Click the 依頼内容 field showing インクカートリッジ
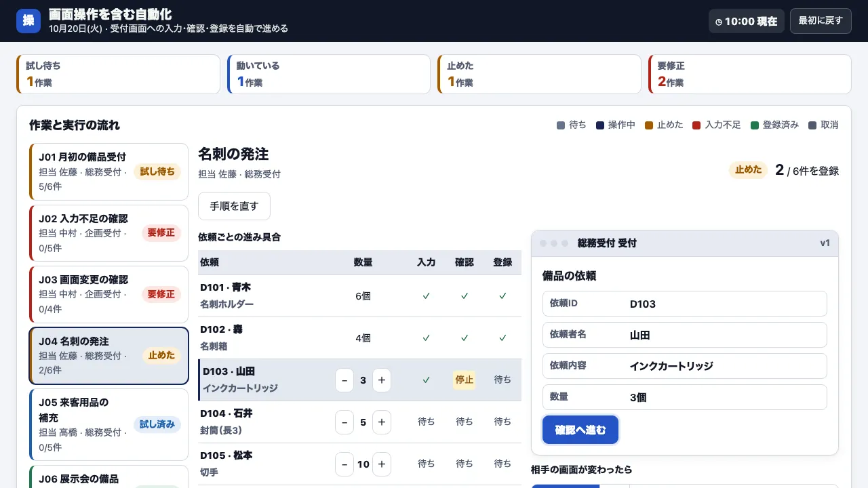 tap(685, 366)
